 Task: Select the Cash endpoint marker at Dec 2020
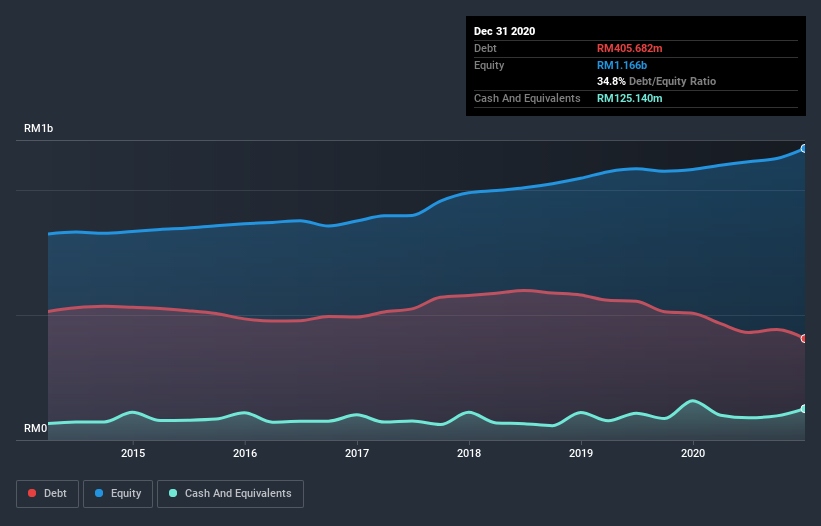pyautogui.click(x=804, y=409)
